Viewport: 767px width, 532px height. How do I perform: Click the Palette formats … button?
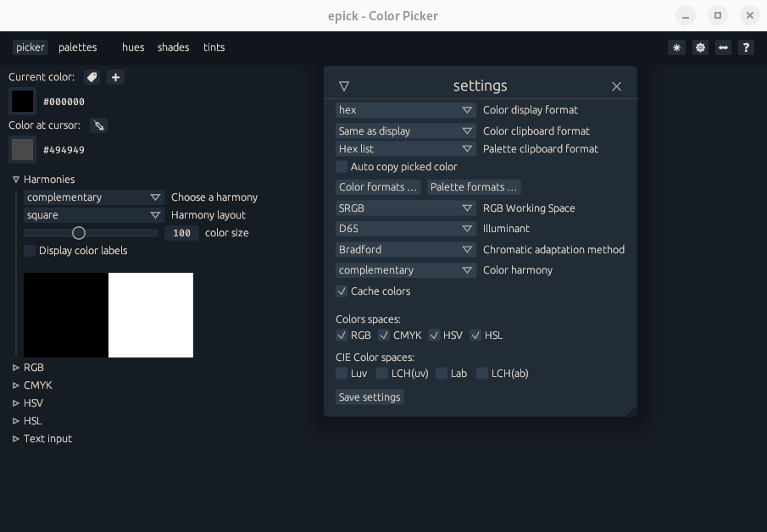[x=474, y=187]
